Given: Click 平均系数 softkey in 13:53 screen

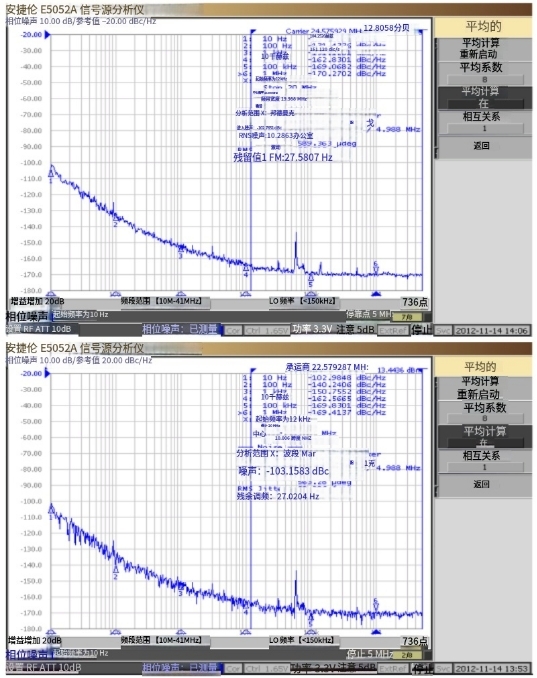Looking at the screenshot, I should tap(483, 413).
